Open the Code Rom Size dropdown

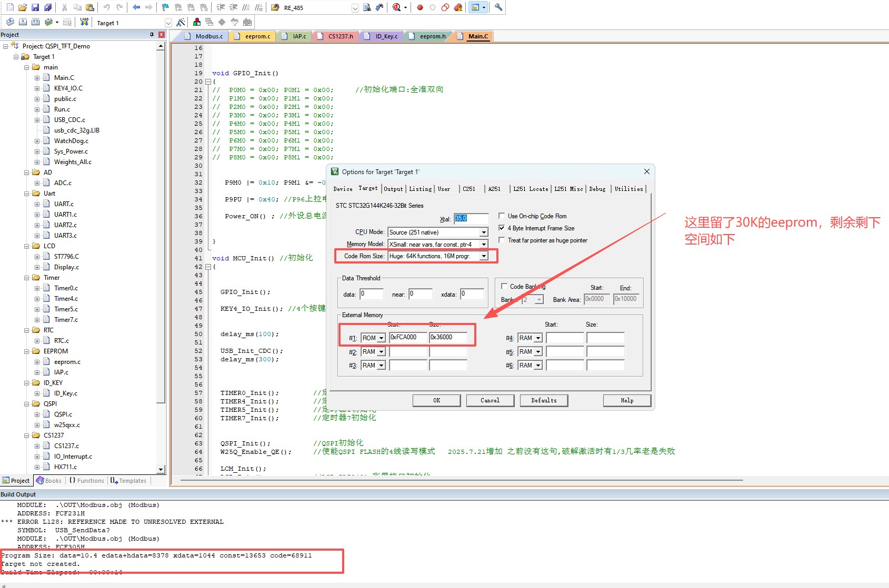pos(484,256)
